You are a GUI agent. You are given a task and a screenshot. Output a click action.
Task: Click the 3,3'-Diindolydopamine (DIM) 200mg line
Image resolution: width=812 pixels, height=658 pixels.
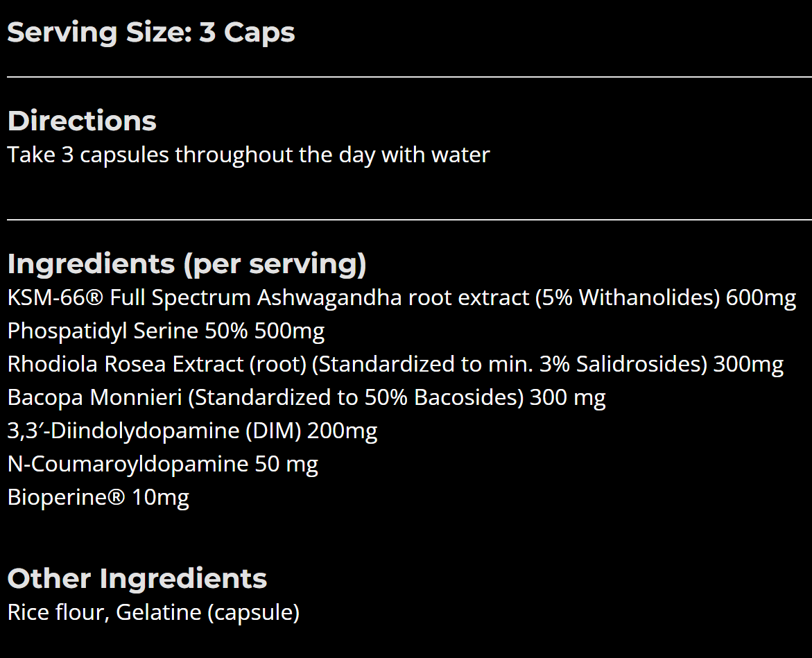pyautogui.click(x=192, y=431)
